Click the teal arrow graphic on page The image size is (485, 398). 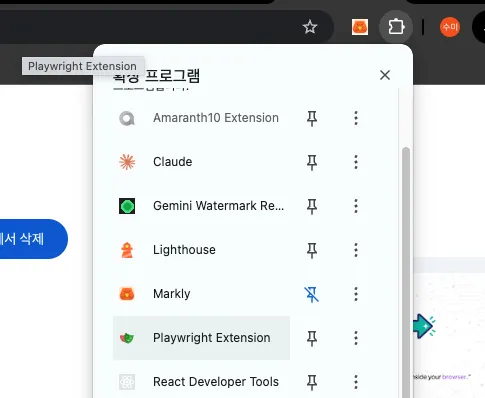click(424, 326)
